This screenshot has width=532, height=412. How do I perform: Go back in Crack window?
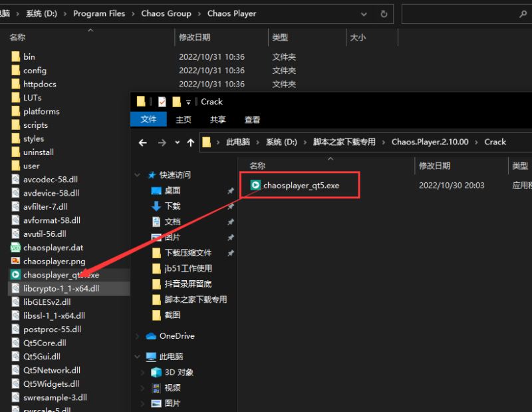(x=143, y=142)
